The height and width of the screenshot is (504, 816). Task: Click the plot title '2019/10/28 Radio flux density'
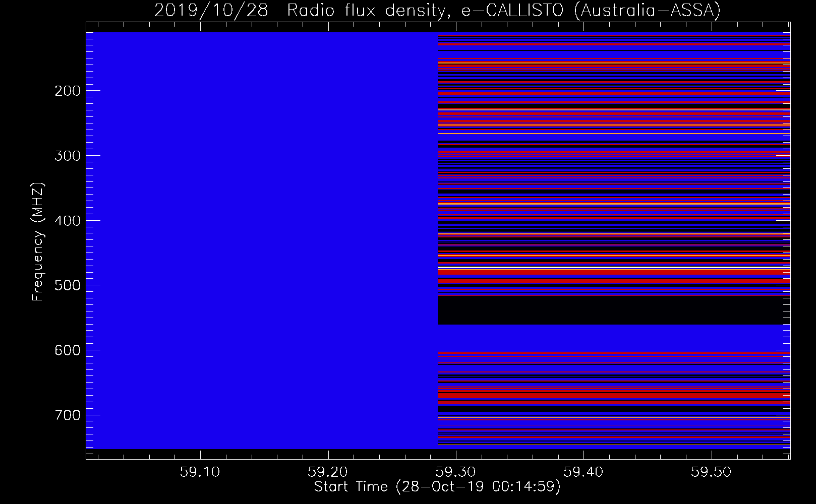point(437,10)
